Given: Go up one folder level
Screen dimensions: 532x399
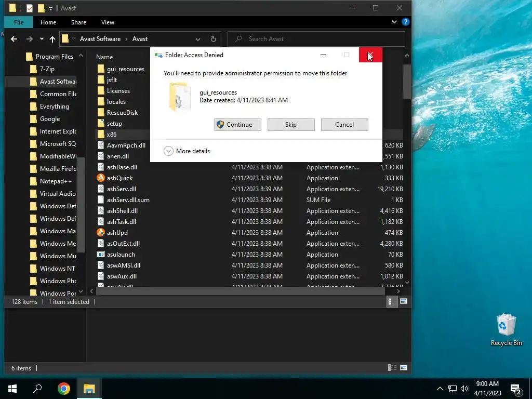Looking at the screenshot, I should 52,39.
